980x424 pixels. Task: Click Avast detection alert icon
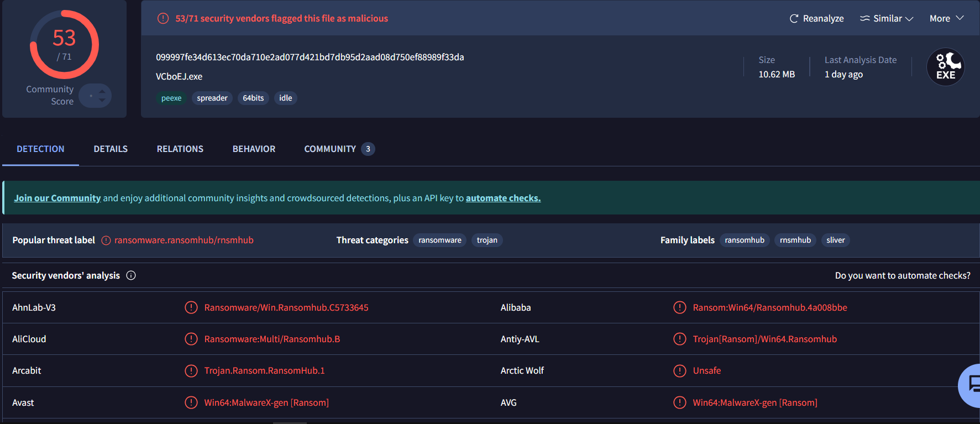click(191, 402)
